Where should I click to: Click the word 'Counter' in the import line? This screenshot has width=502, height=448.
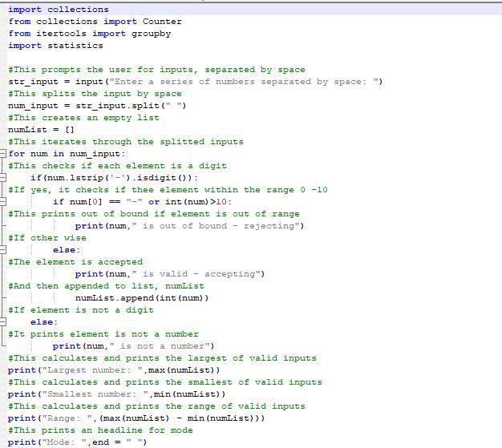point(162,22)
